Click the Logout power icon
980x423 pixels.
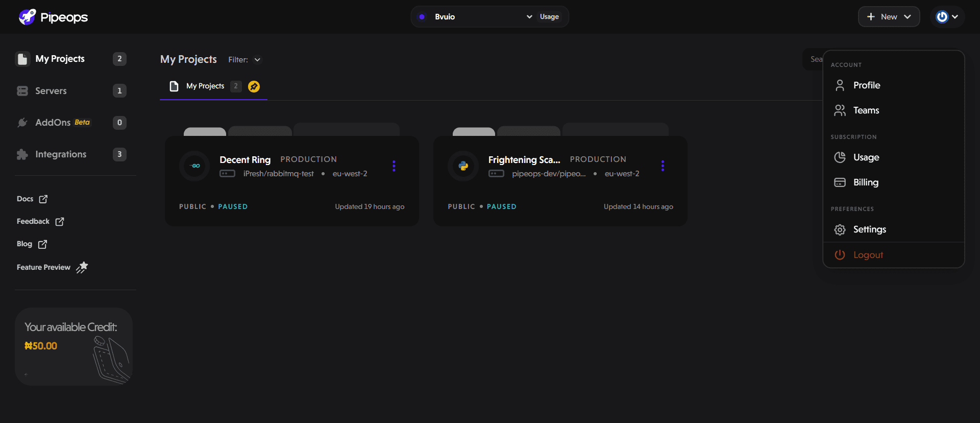(840, 255)
